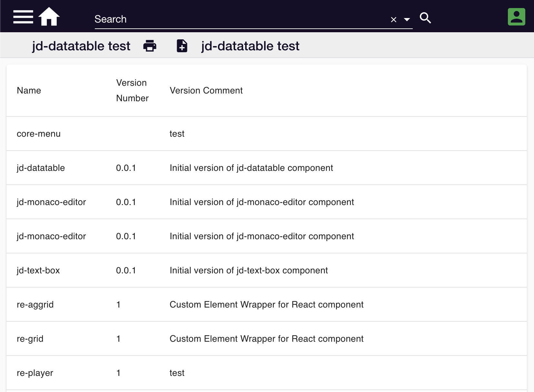Viewport: 534px width, 392px height.
Task: Open the hamburger navigation menu
Action: tap(23, 16)
